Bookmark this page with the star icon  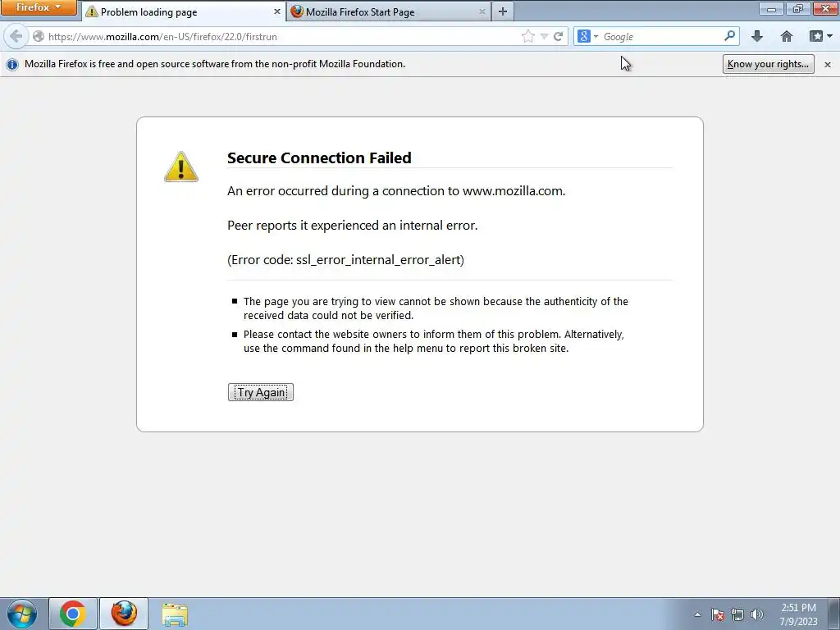[527, 36]
